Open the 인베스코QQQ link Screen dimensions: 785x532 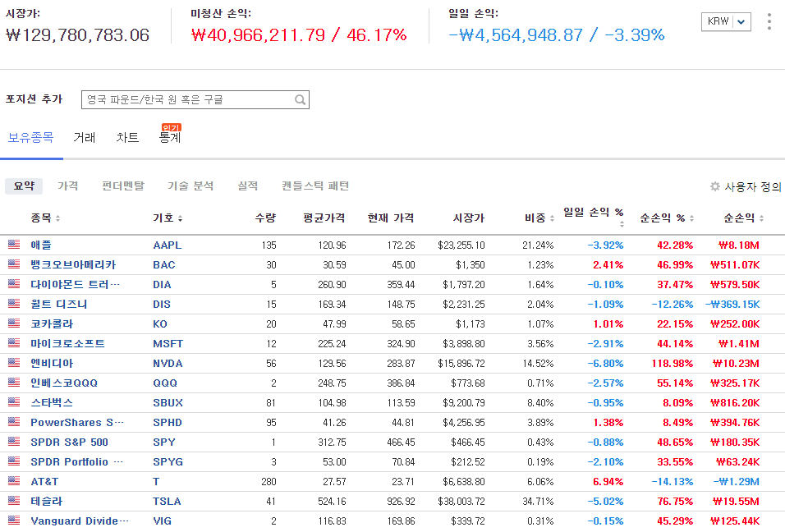click(x=64, y=383)
